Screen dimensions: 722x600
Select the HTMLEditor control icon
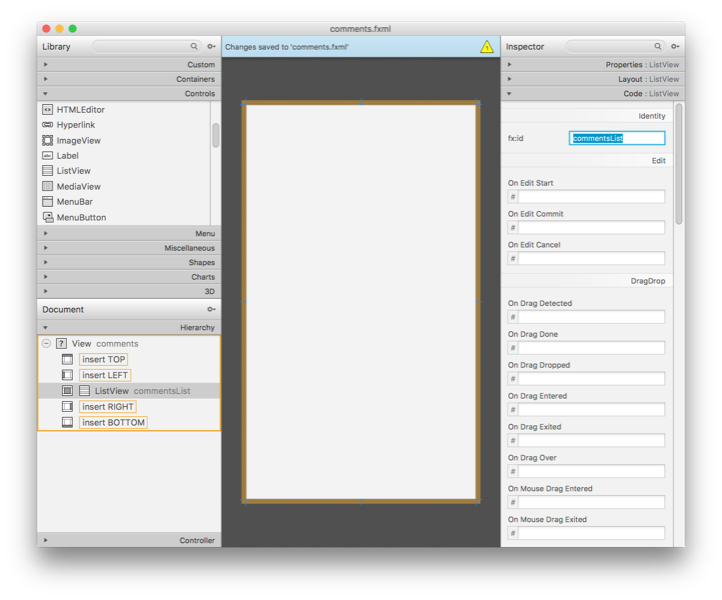(47, 110)
